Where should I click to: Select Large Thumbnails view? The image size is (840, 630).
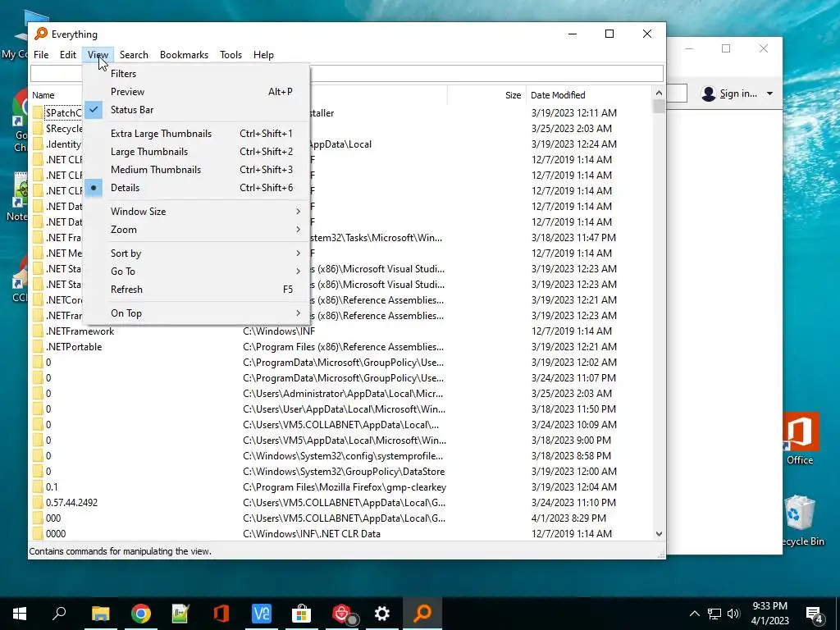coord(196,152)
